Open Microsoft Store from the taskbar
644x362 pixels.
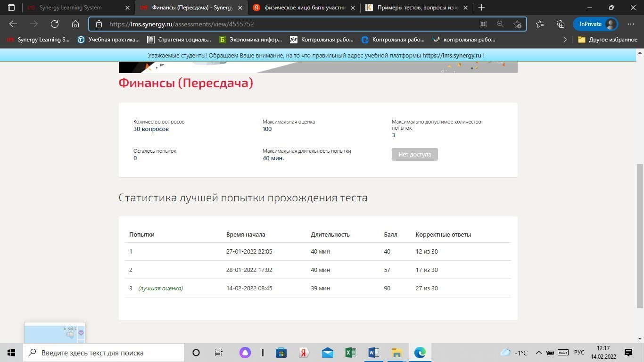tap(281, 353)
